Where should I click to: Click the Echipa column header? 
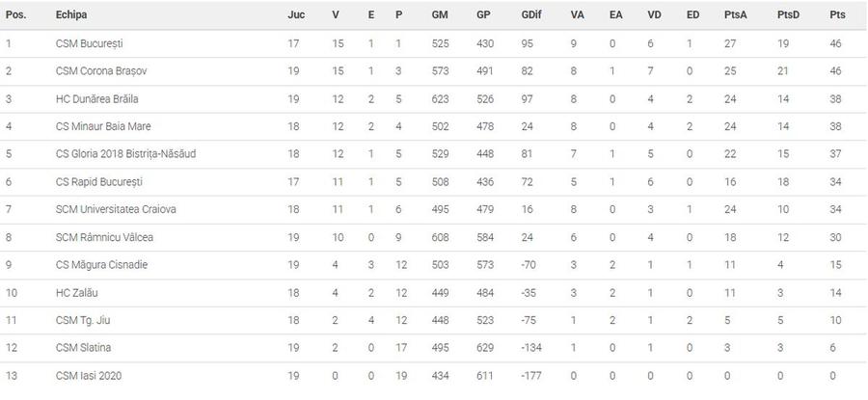(70, 15)
